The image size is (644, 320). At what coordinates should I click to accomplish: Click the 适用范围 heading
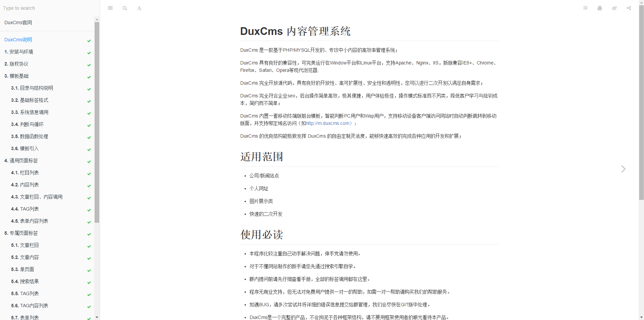262,157
